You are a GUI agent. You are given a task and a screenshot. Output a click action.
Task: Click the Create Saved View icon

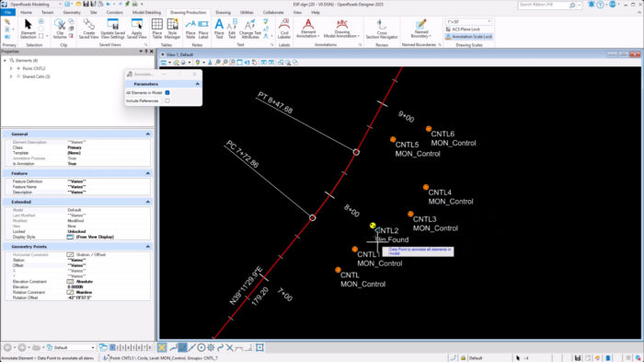(88, 29)
